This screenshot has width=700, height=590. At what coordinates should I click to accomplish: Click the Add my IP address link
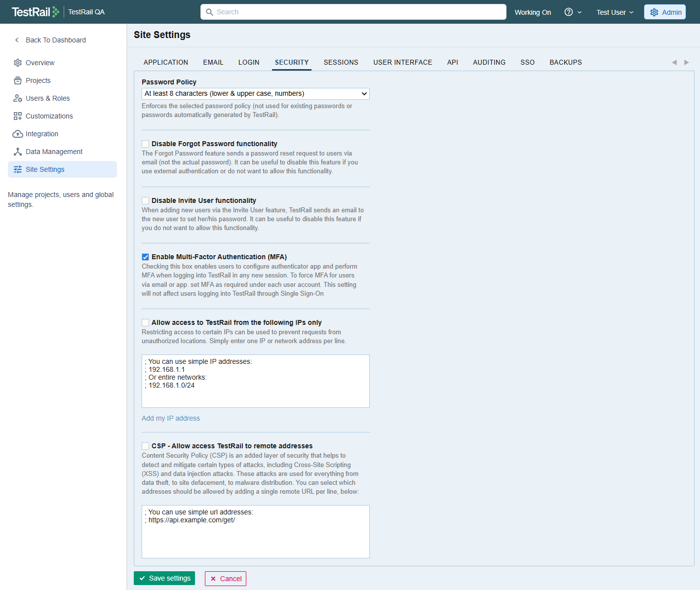click(171, 418)
